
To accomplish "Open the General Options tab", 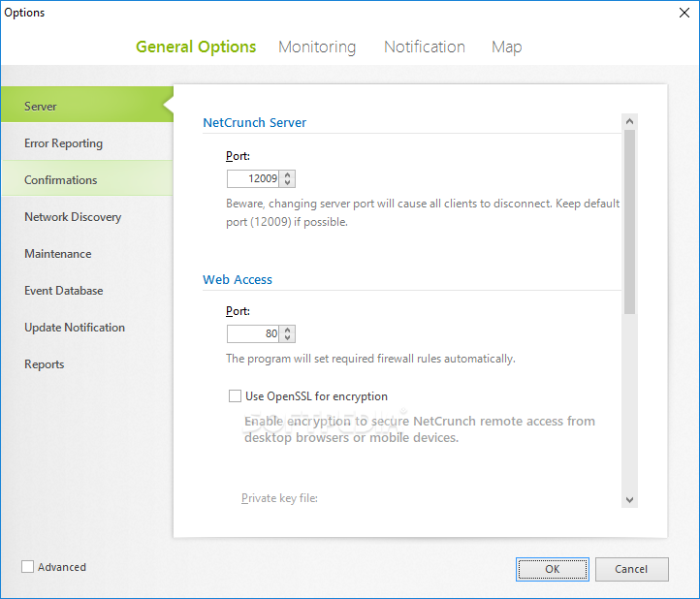I will 196,47.
